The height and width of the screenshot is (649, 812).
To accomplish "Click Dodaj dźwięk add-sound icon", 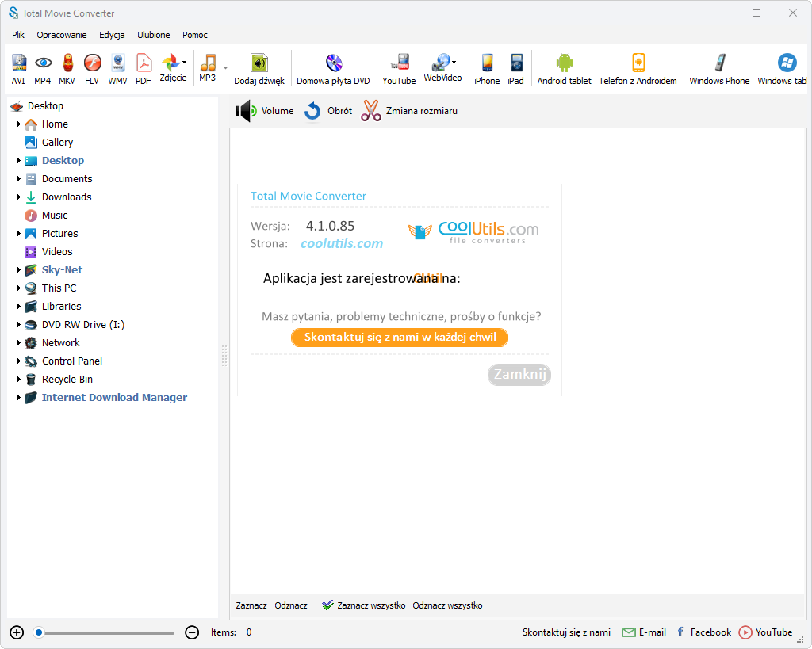I will [259, 68].
